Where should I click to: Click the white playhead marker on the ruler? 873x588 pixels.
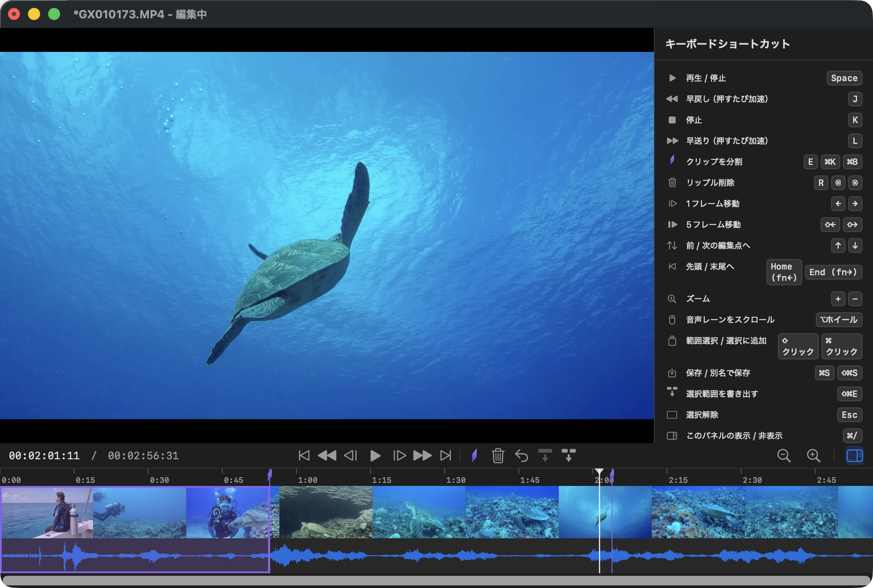599,472
